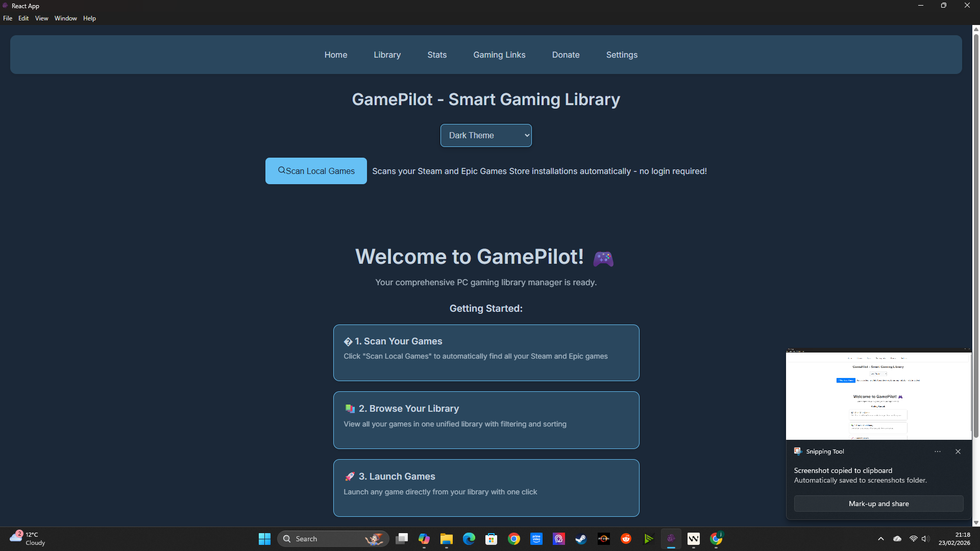Expand the Dark Theme dropdown
Image resolution: width=980 pixels, height=551 pixels.
tap(485, 136)
